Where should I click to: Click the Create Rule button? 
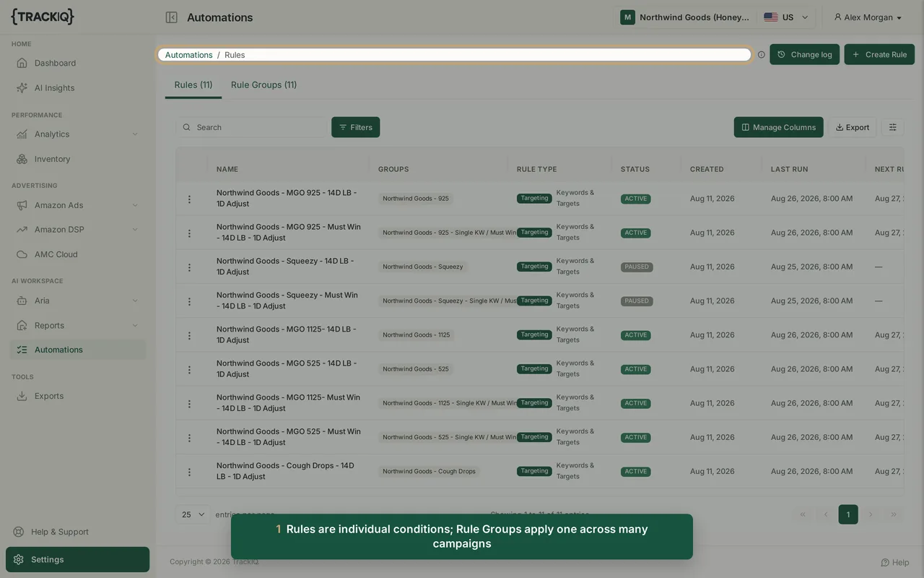879,54
